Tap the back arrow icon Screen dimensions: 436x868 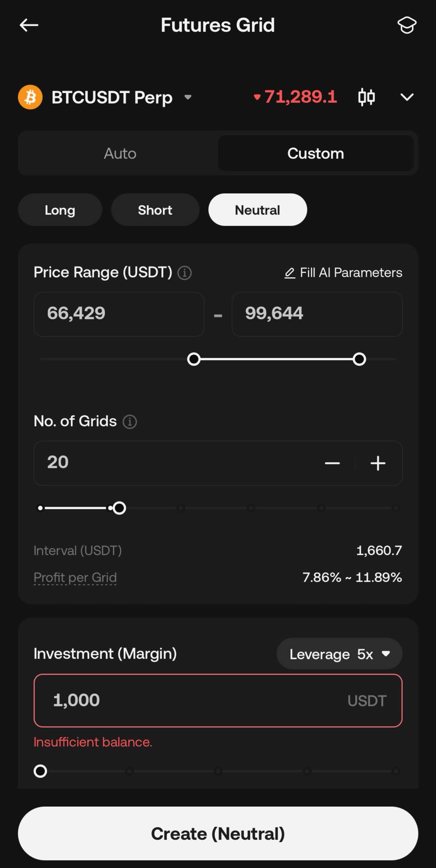[x=29, y=25]
